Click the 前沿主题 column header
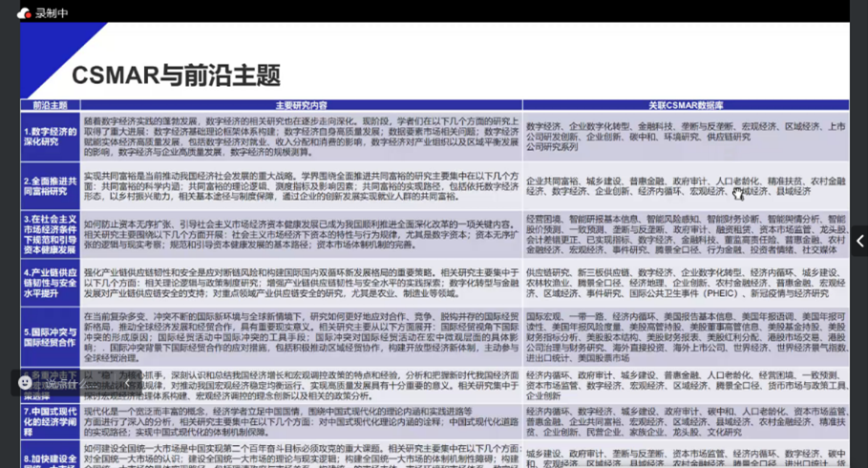Viewport: 868px width, 468px height. click(50, 105)
